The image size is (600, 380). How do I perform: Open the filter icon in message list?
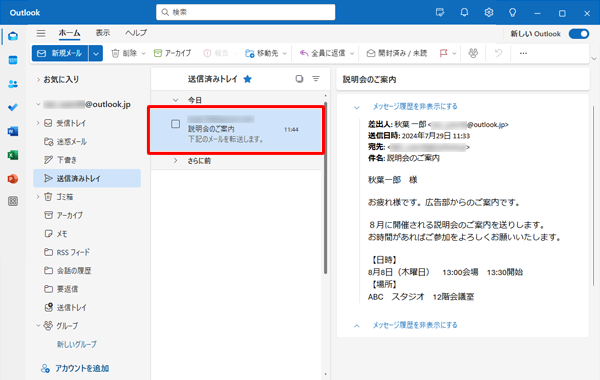click(x=316, y=79)
